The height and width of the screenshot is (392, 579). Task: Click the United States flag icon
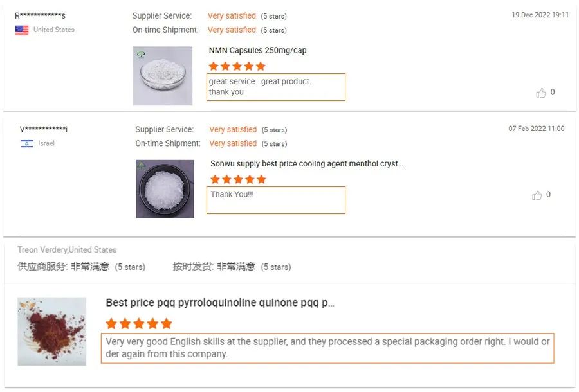tap(23, 28)
